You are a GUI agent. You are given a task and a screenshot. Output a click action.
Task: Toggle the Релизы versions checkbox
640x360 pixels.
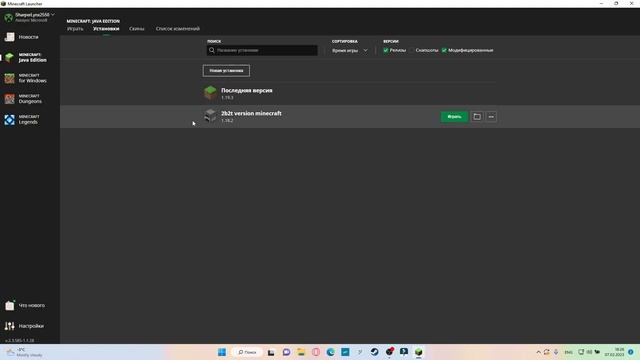coord(386,50)
